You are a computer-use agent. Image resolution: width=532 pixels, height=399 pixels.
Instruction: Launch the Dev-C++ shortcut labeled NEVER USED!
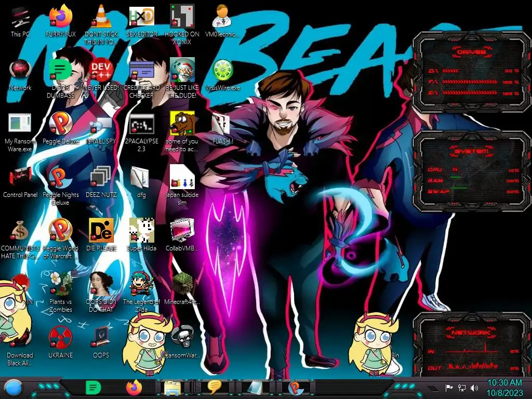[101, 75]
